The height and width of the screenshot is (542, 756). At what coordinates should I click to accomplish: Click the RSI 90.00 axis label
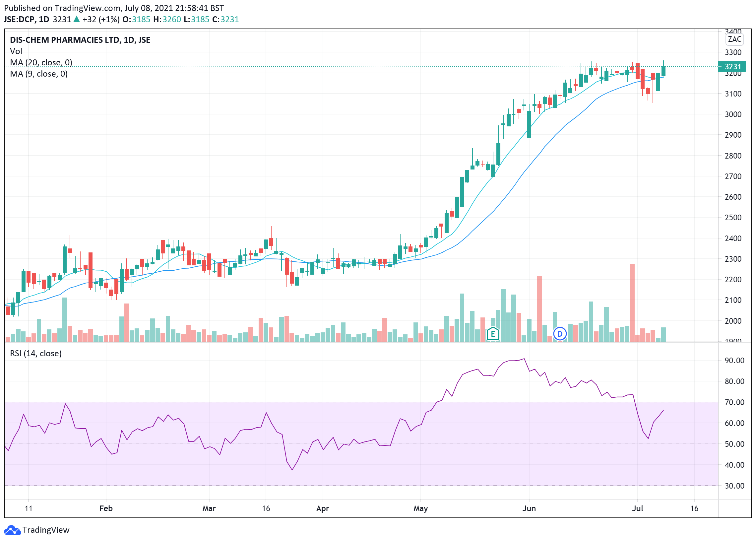[734, 361]
